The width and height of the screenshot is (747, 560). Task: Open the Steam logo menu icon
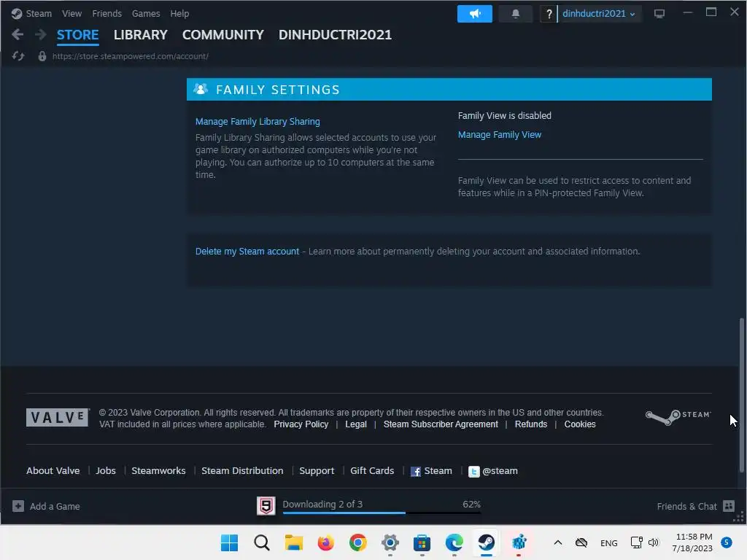pyautogui.click(x=17, y=13)
